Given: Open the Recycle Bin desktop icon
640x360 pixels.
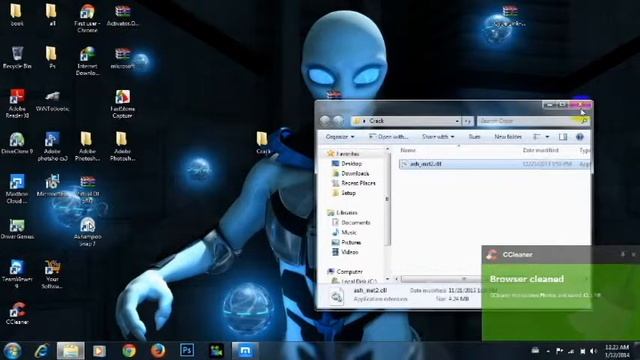Looking at the screenshot, I should point(17,57).
